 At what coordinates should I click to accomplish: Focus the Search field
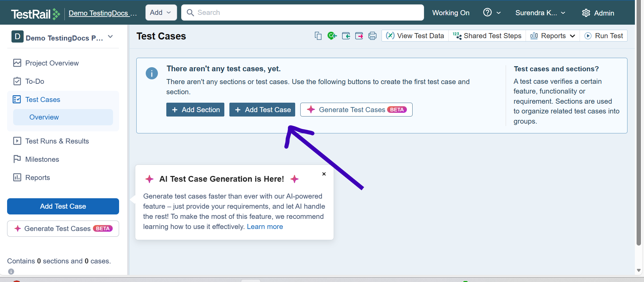click(x=303, y=12)
